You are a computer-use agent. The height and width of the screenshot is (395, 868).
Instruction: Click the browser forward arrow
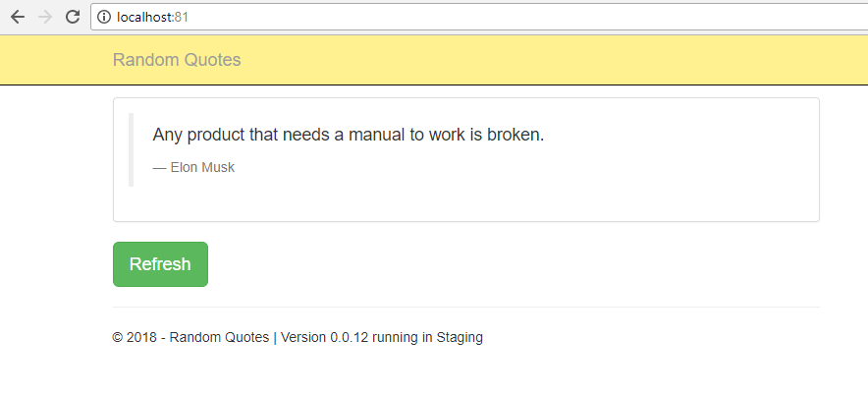(x=44, y=17)
